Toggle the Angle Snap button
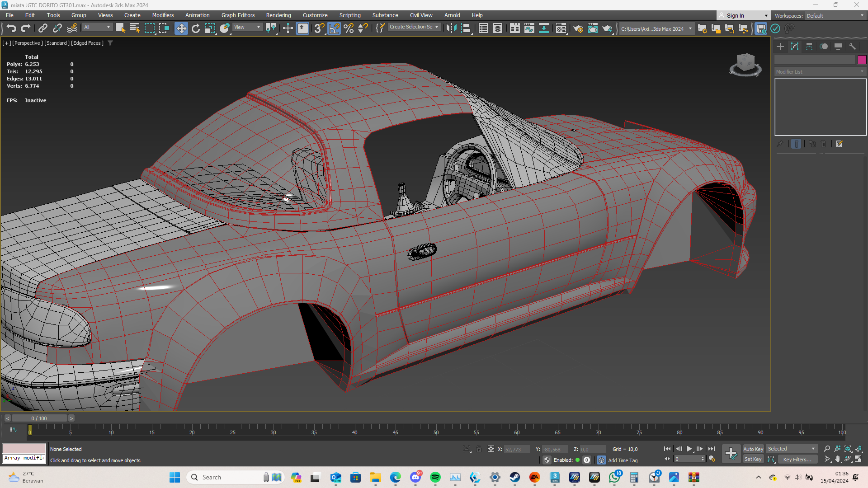Screen dimensions: 868x488 [x=334, y=28]
